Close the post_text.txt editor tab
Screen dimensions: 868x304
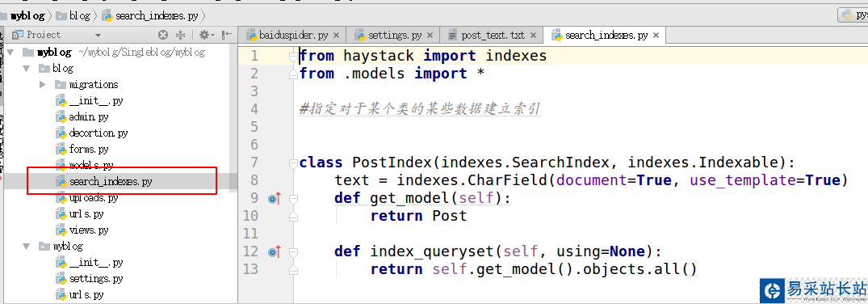tap(533, 35)
